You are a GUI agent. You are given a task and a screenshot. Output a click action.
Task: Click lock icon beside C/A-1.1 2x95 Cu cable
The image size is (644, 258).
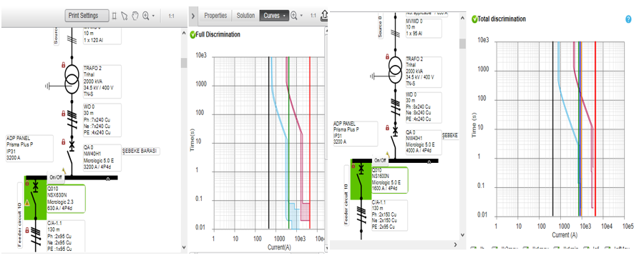pos(27,229)
